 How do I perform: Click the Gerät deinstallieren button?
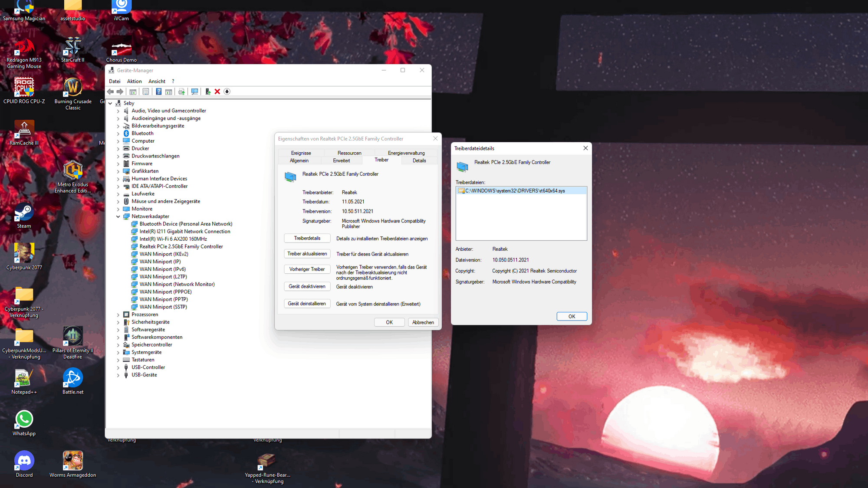pyautogui.click(x=307, y=304)
